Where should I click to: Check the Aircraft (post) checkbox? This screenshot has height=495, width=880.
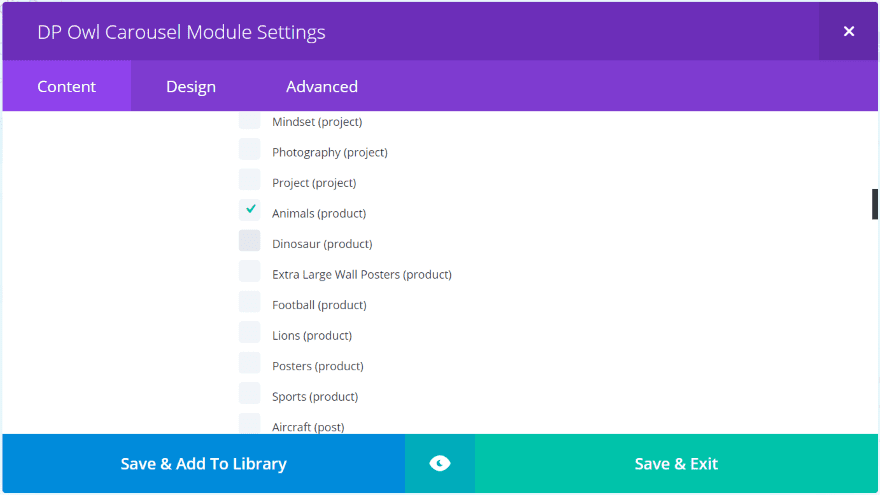[x=250, y=424]
